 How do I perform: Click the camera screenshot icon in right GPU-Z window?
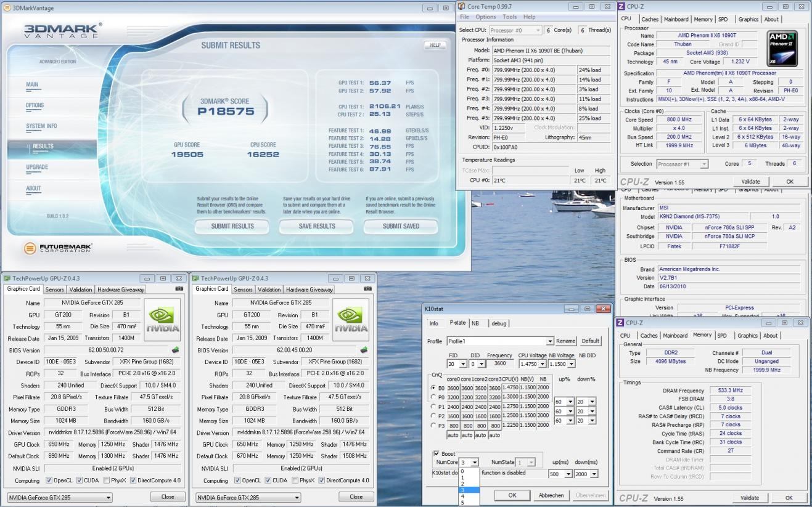click(x=368, y=289)
